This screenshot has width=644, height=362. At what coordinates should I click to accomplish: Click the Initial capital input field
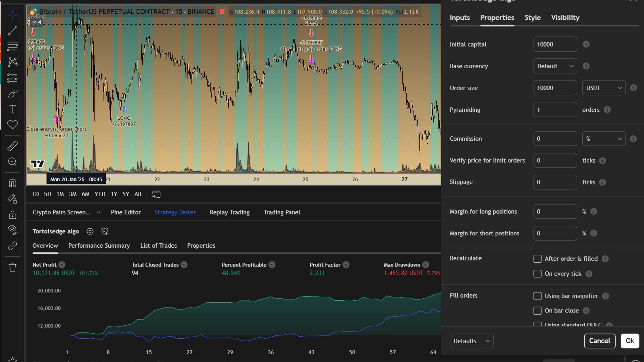coord(555,44)
